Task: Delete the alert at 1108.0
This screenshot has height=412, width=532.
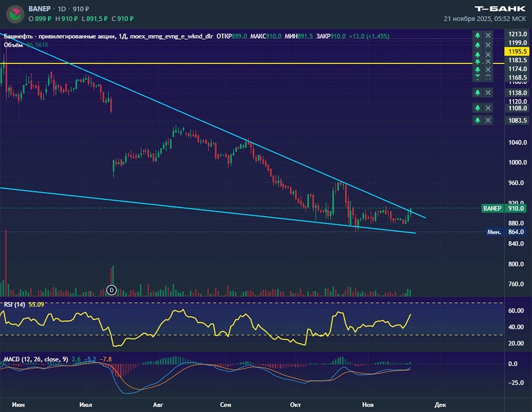Action: click(488, 108)
